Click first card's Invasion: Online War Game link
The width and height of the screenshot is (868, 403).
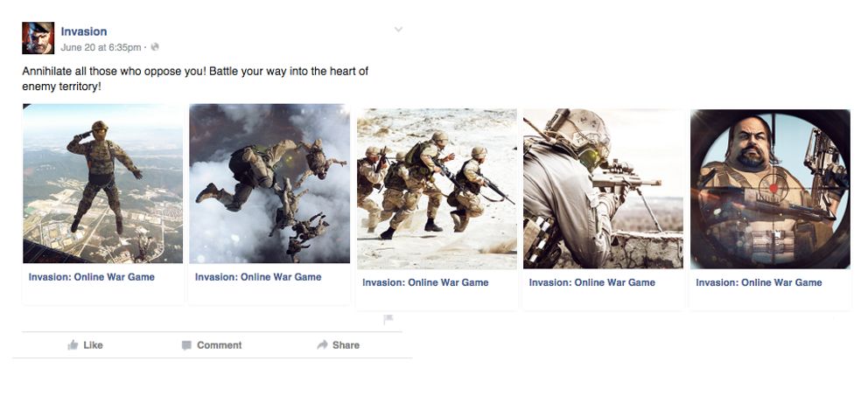92,277
